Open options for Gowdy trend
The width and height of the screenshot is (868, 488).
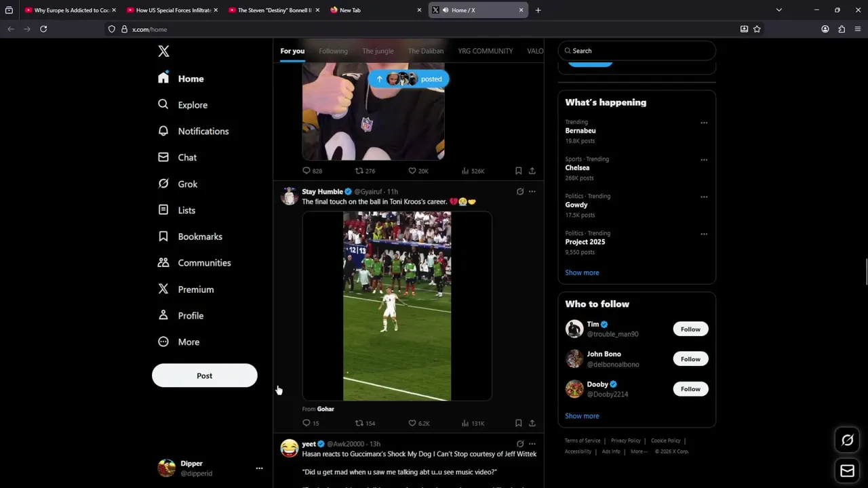pos(704,197)
